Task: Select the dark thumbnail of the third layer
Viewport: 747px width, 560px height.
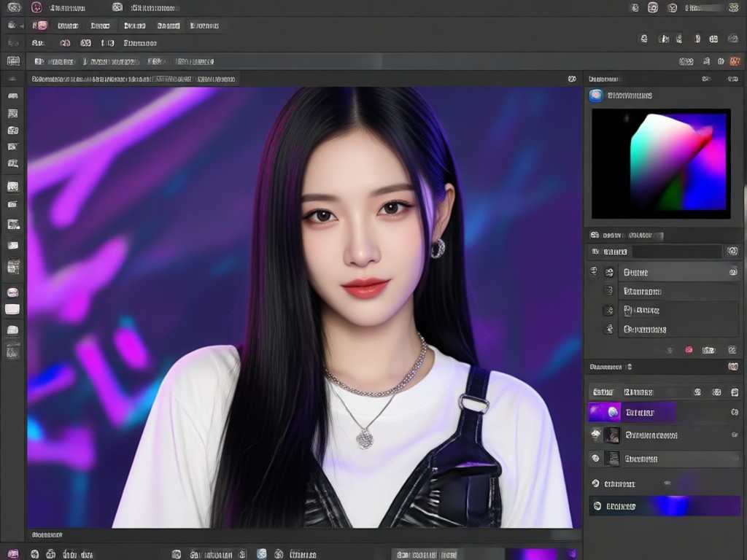Action: click(x=611, y=459)
